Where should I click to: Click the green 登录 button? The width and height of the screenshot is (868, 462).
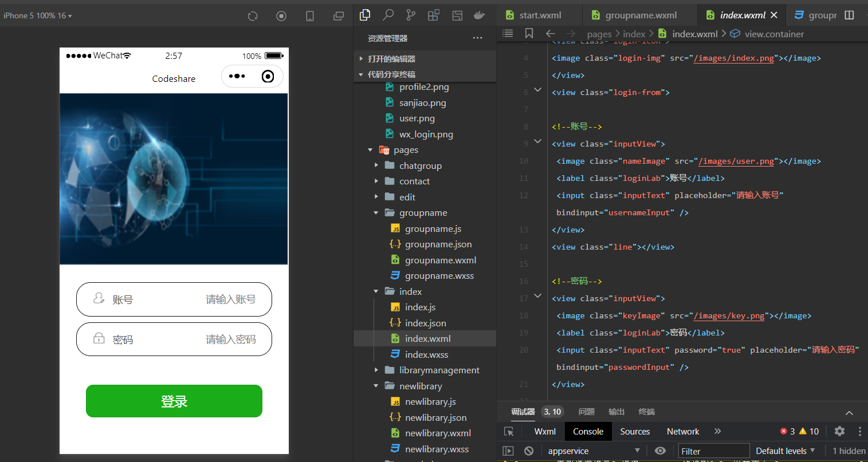click(x=174, y=401)
